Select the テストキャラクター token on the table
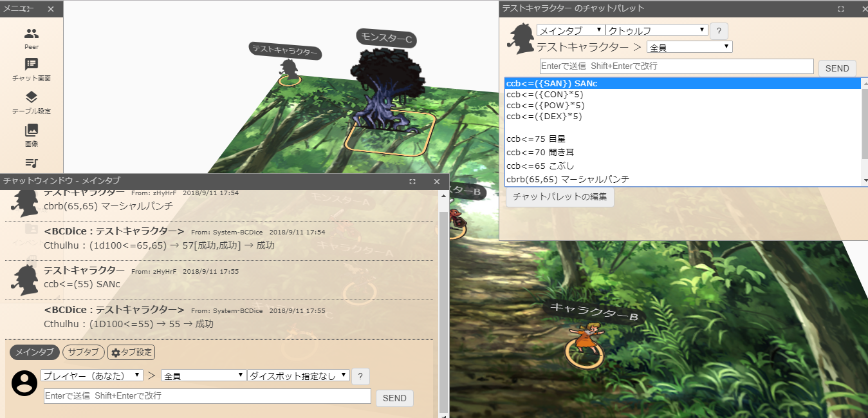 [289, 71]
